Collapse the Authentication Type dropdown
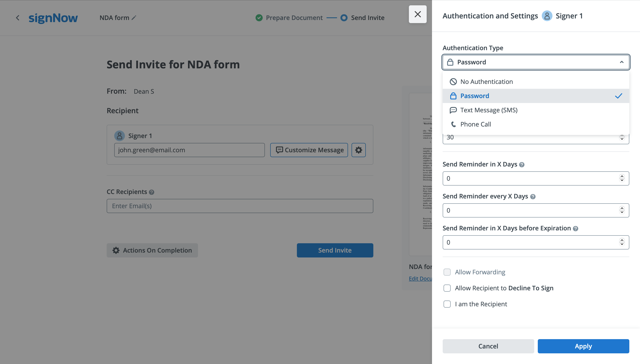The height and width of the screenshot is (364, 640). point(622,62)
